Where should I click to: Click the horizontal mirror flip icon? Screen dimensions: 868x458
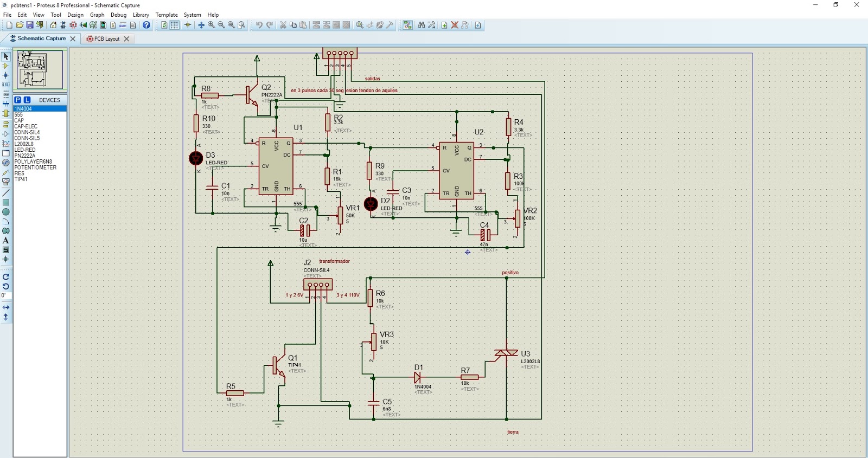pos(6,307)
